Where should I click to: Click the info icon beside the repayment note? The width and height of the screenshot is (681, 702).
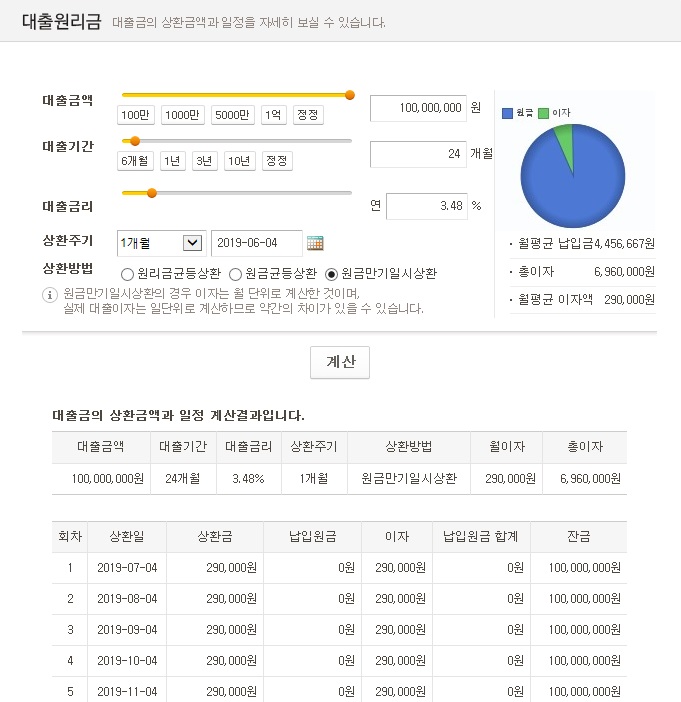pos(50,295)
